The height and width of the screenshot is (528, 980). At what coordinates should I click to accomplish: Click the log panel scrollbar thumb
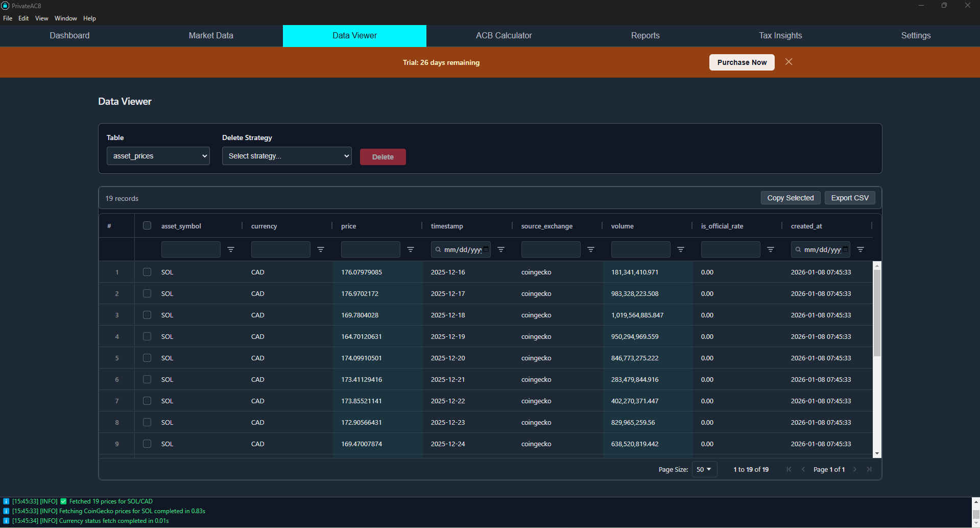coord(976,515)
